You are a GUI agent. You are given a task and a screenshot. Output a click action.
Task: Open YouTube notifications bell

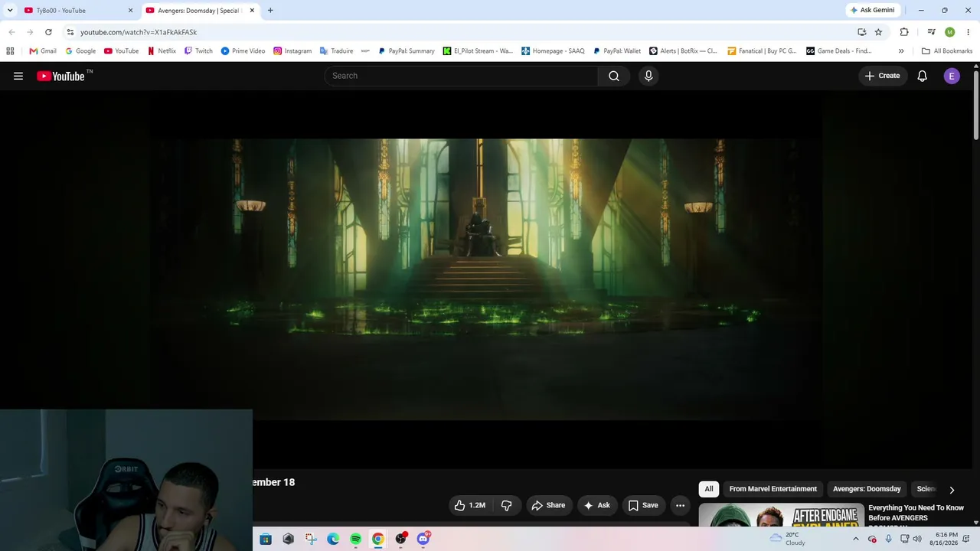pyautogui.click(x=923, y=76)
